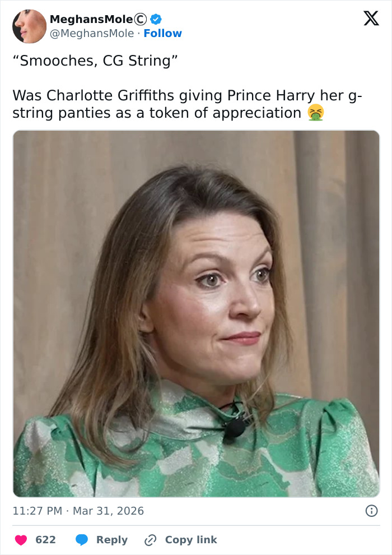This screenshot has height=555, width=392.
Task: Click the quoted line "Smooches, CG String"
Action: tap(95, 61)
